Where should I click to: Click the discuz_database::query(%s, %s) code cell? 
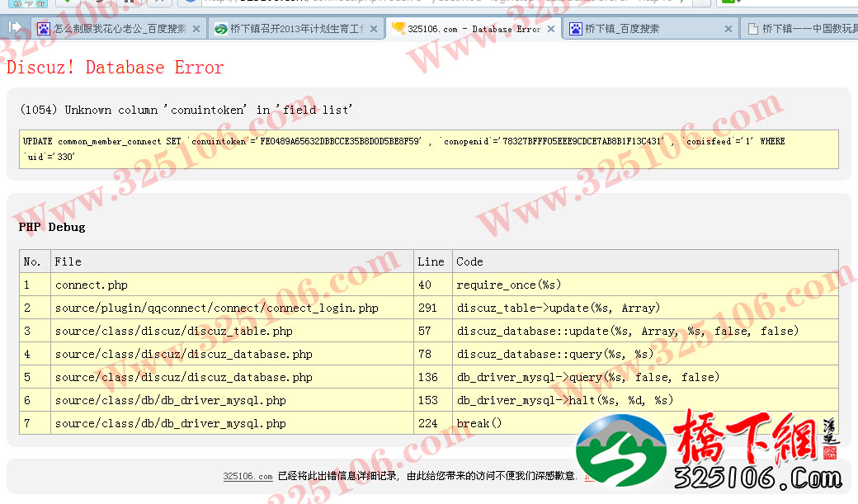[646, 354]
